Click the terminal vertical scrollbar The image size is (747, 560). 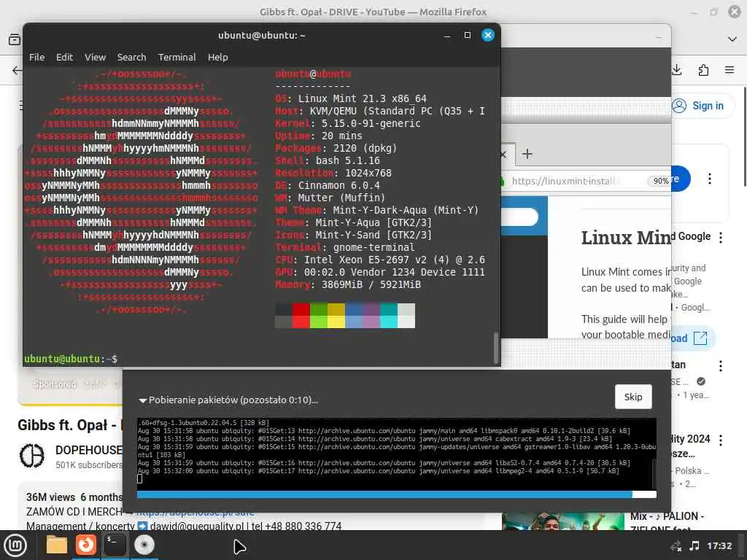[495, 348]
